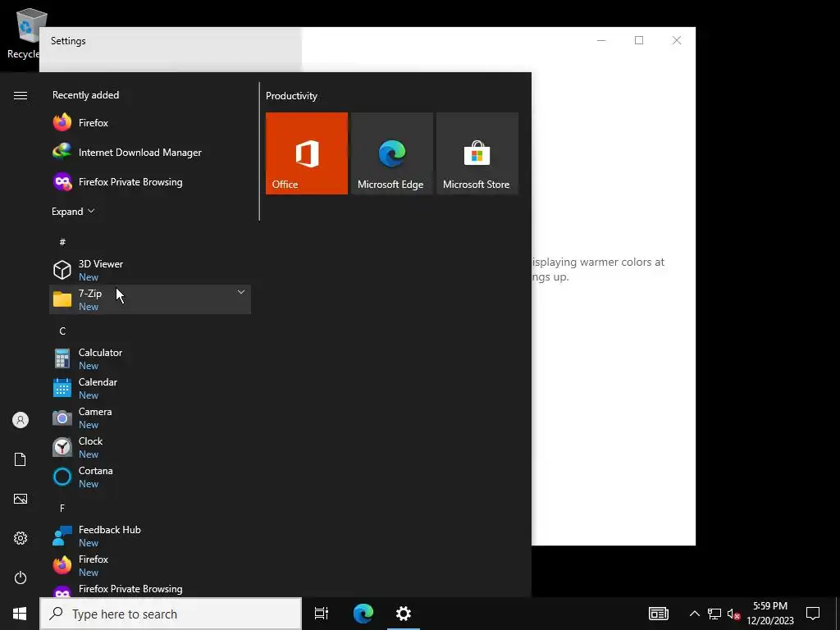The image size is (840, 630).
Task: Open Feedback Hub
Action: tap(150, 535)
